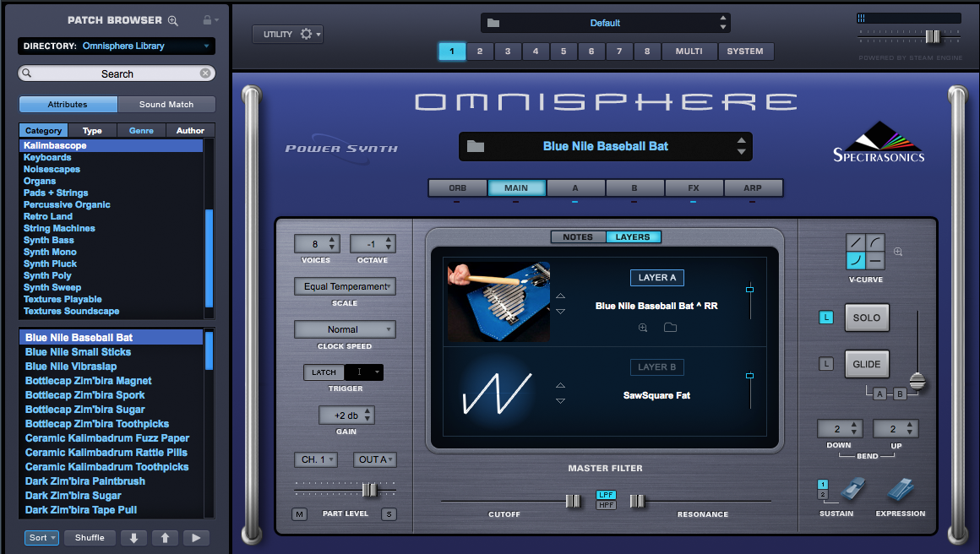Screen dimensions: 980x554
Task: Click the V-Curve zoom magnifier icon
Action: point(898,252)
